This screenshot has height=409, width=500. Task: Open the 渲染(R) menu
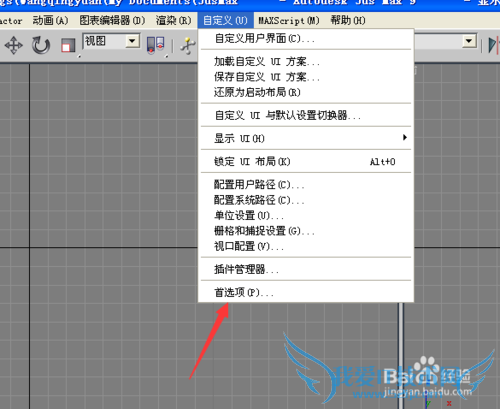click(x=173, y=20)
